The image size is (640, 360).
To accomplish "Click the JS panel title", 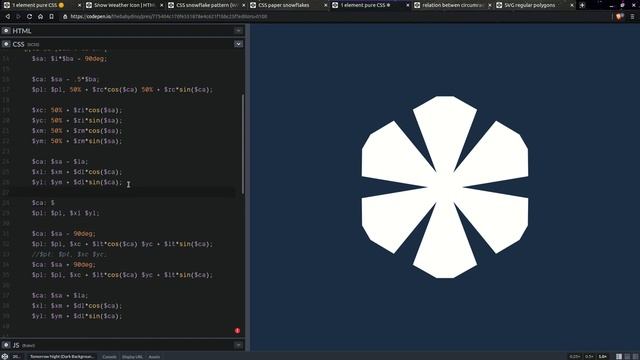I will [16, 345].
